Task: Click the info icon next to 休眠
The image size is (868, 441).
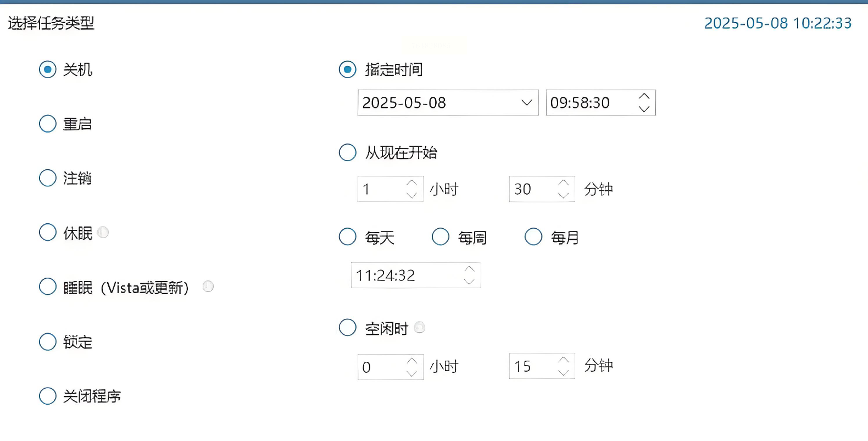Action: click(103, 233)
